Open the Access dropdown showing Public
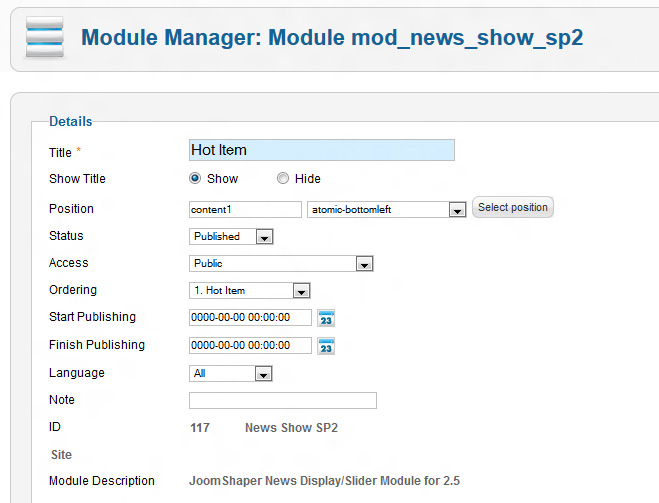Viewport: 659px width, 503px height. (281, 264)
